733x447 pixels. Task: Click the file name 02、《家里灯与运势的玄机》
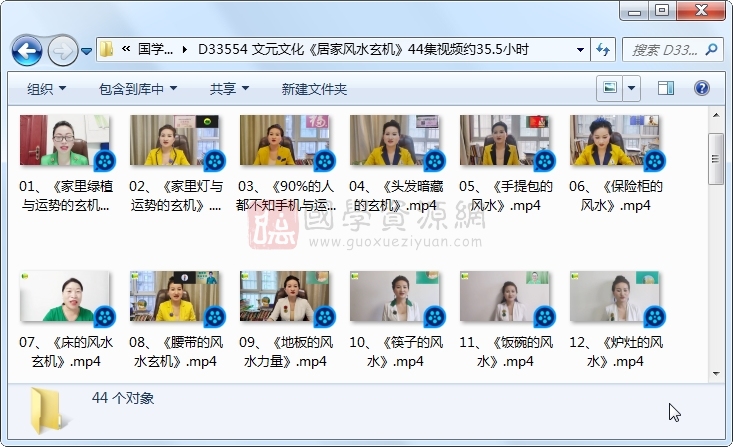[x=176, y=196]
